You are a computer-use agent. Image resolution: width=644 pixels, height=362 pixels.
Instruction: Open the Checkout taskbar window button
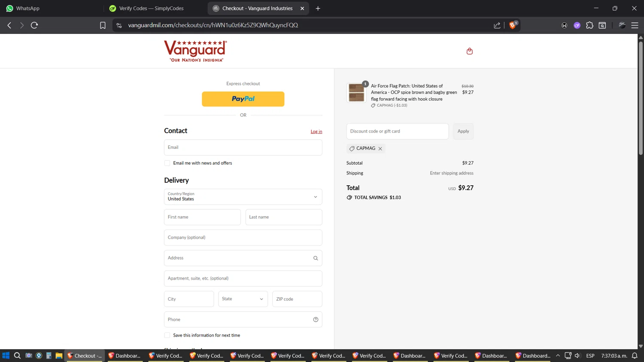[x=85, y=356]
